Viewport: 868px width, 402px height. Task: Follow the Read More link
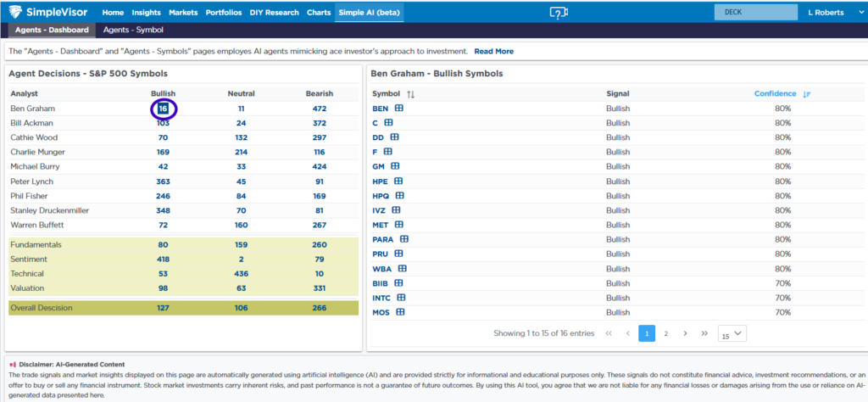tap(493, 52)
